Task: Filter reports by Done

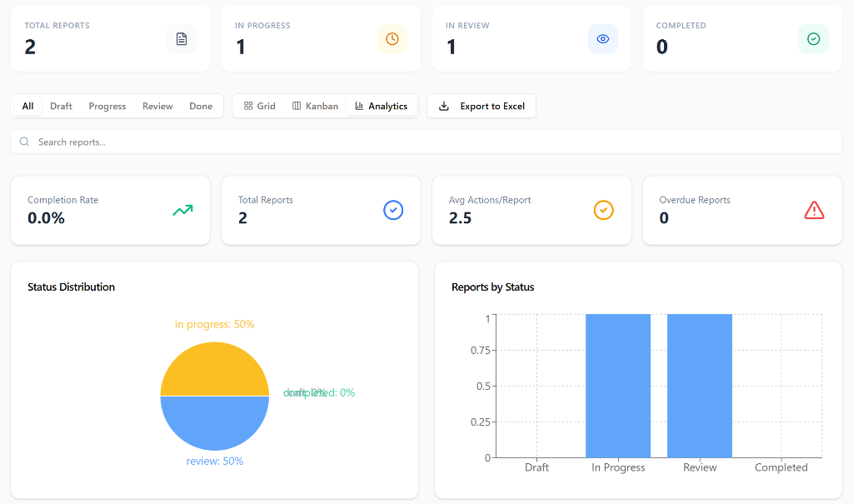Action: click(201, 106)
